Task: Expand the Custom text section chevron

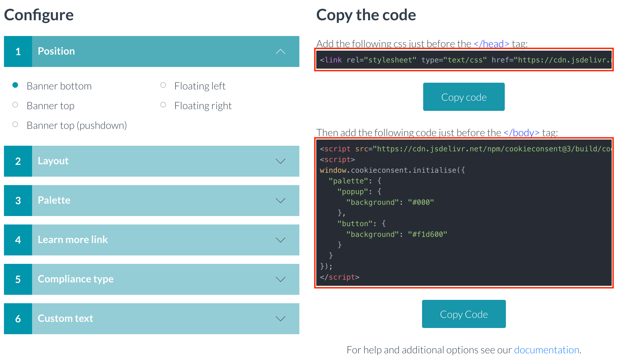Action: pyautogui.click(x=281, y=319)
